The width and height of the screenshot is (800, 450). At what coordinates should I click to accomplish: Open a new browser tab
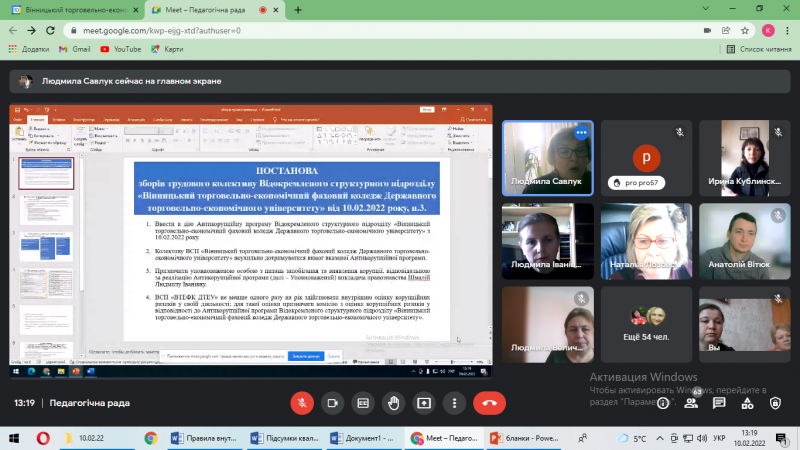(x=298, y=10)
